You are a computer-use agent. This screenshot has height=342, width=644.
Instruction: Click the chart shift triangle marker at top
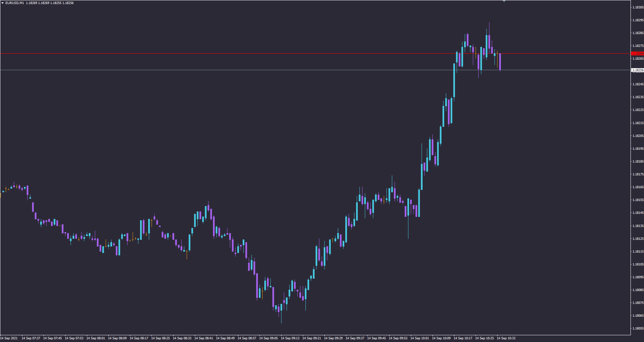[504, 1]
